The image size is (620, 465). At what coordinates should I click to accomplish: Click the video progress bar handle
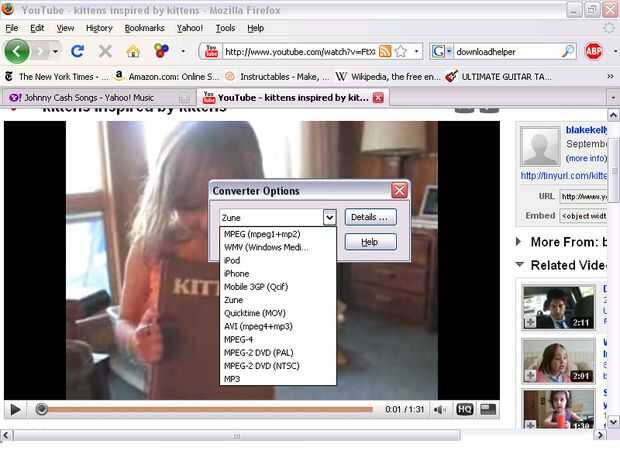(x=41, y=409)
